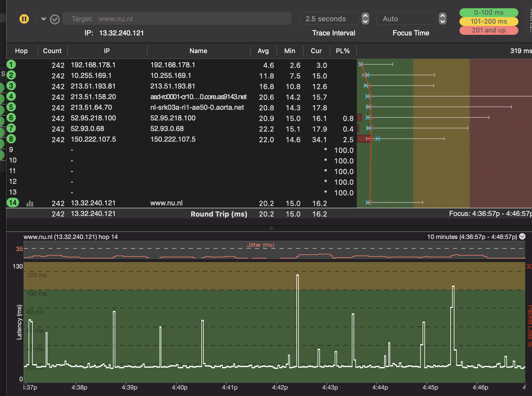Sort by the Avg column header

[x=263, y=51]
